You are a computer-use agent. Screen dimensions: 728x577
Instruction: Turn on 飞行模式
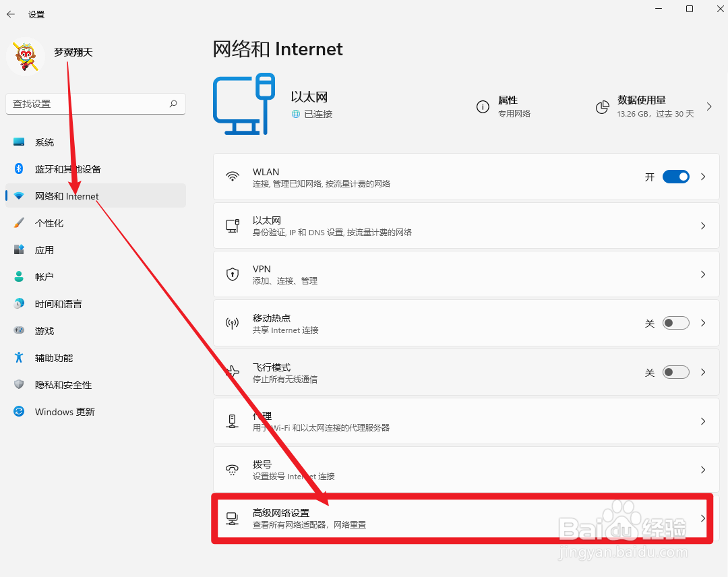pyautogui.click(x=675, y=371)
